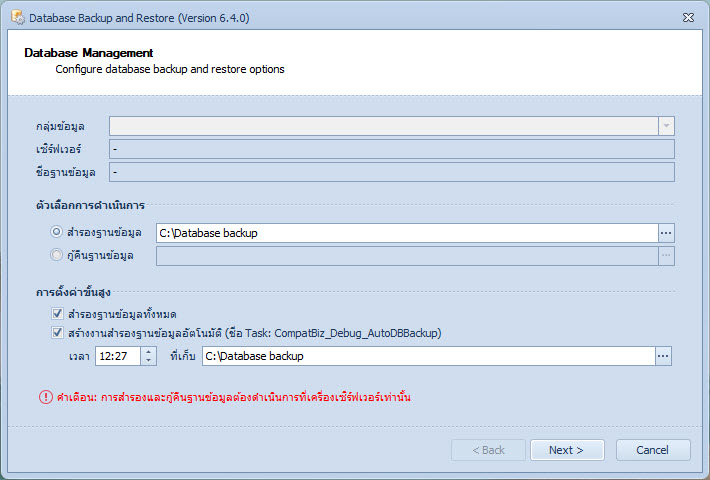Click the Database Management heading

tap(89, 53)
